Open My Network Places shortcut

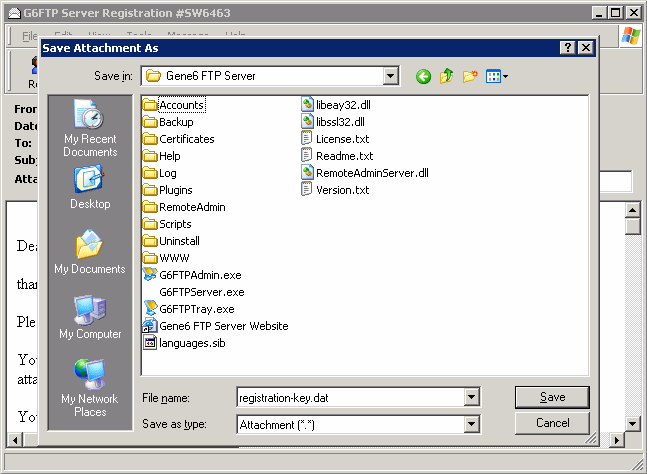click(x=90, y=388)
